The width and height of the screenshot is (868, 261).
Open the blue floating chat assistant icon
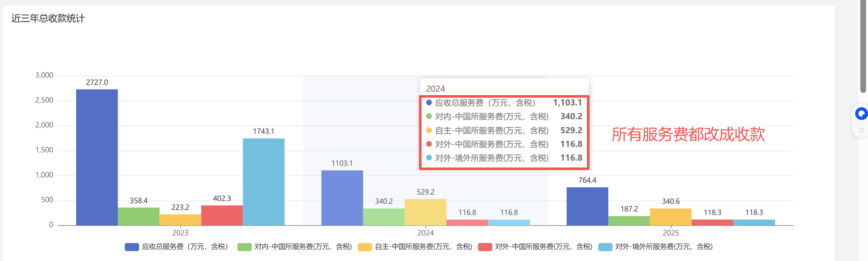[x=861, y=114]
